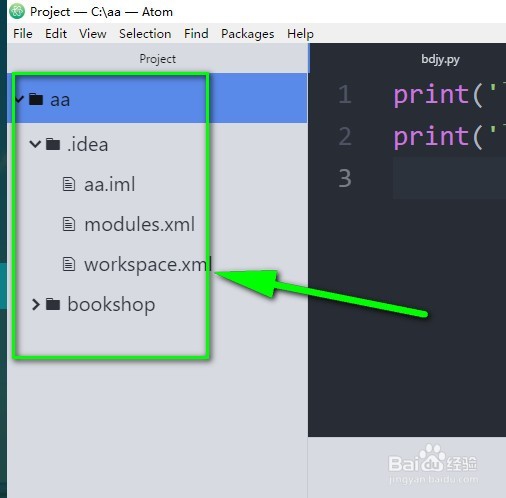
Task: Click the Atom logo in title bar
Action: pyautogui.click(x=17, y=11)
